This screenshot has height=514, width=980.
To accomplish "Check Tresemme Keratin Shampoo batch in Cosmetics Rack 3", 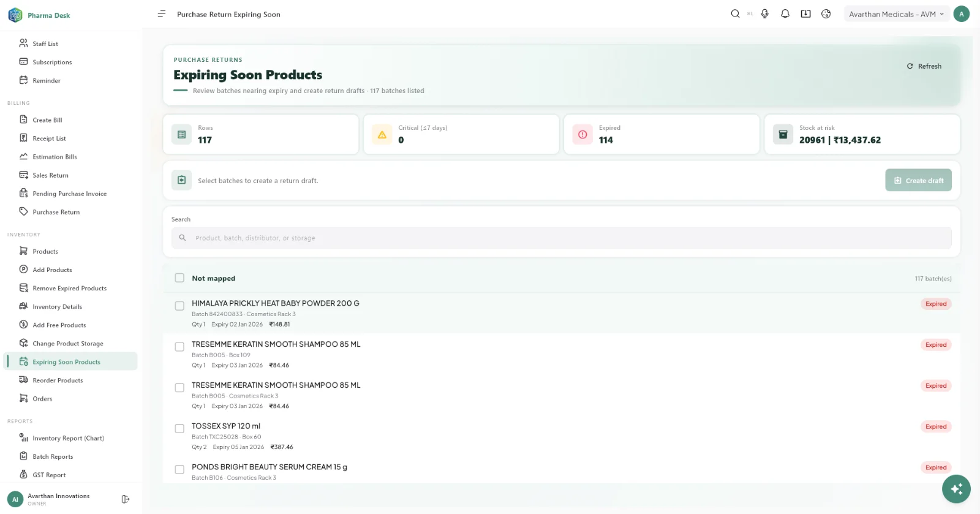I will (x=179, y=388).
